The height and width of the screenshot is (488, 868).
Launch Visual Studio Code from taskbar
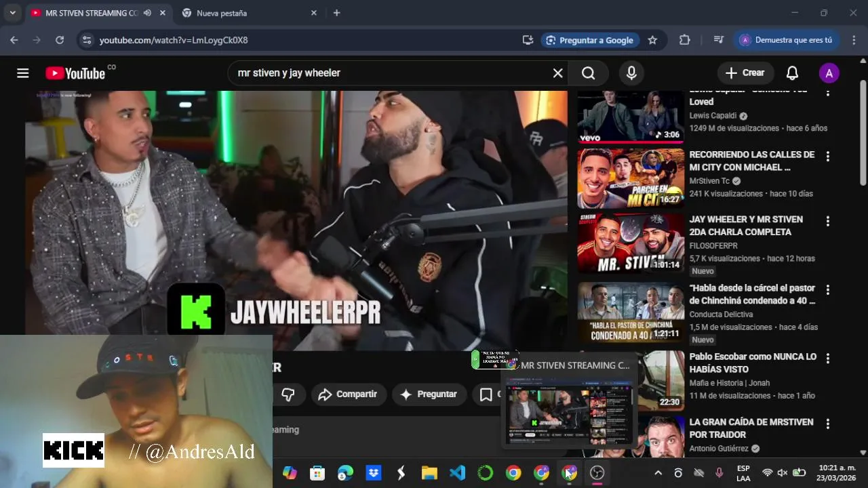[458, 473]
